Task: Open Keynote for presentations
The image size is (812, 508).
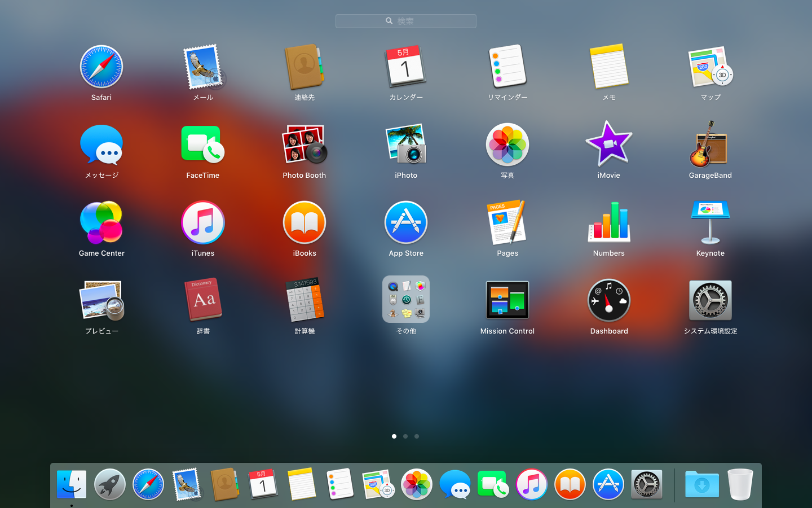Action: (710, 222)
